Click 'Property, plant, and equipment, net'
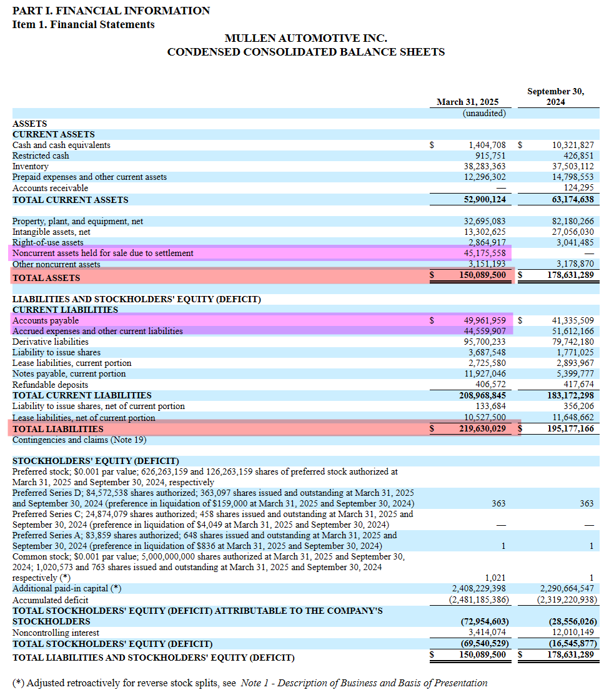Viewport: 614px width, 700px height. tap(77, 222)
